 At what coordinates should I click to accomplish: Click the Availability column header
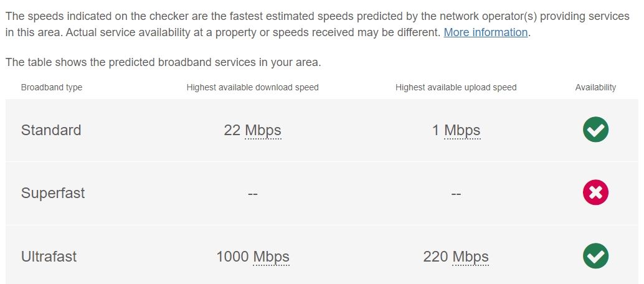[x=595, y=88]
